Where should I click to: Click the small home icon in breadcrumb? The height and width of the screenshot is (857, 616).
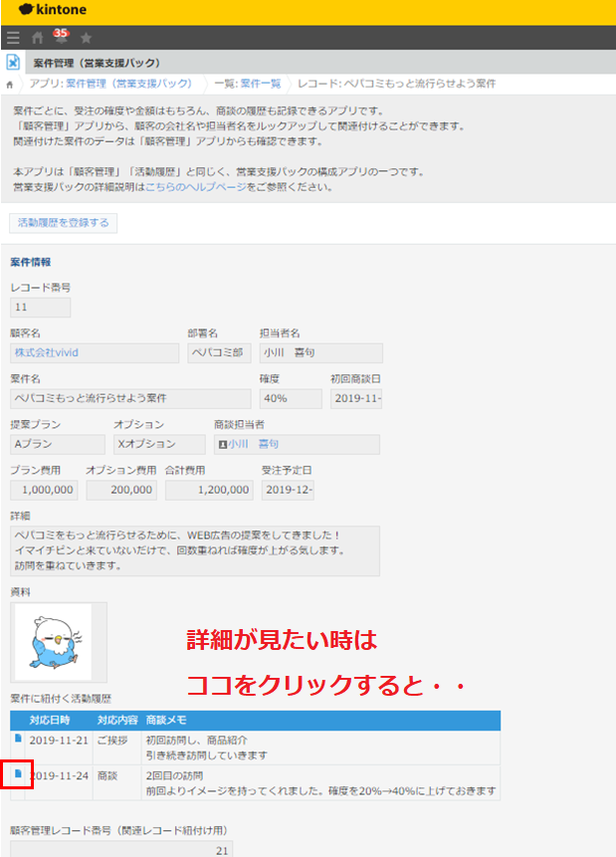[x=10, y=85]
